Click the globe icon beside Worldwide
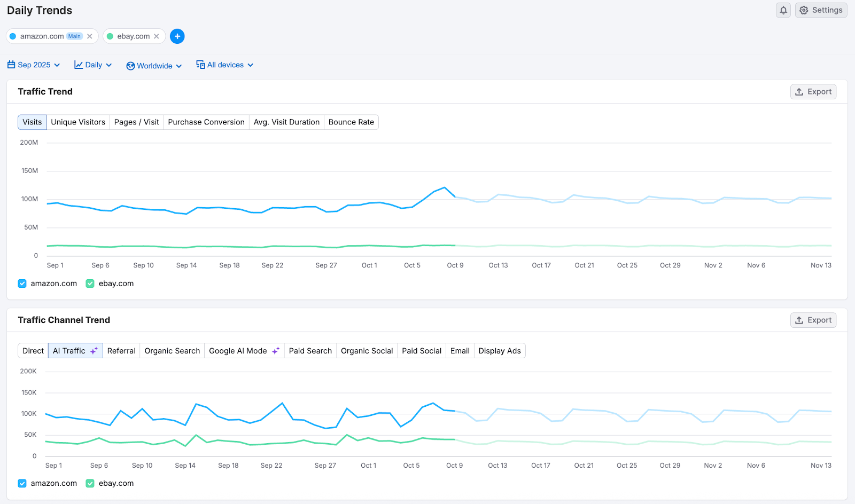This screenshot has height=504, width=855. pyautogui.click(x=130, y=66)
